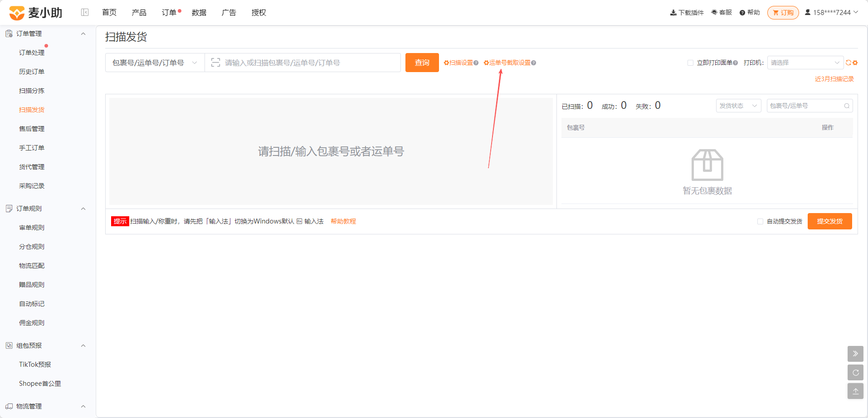Open 帮助 help
Viewport: 868px width, 418px height.
tap(750, 13)
